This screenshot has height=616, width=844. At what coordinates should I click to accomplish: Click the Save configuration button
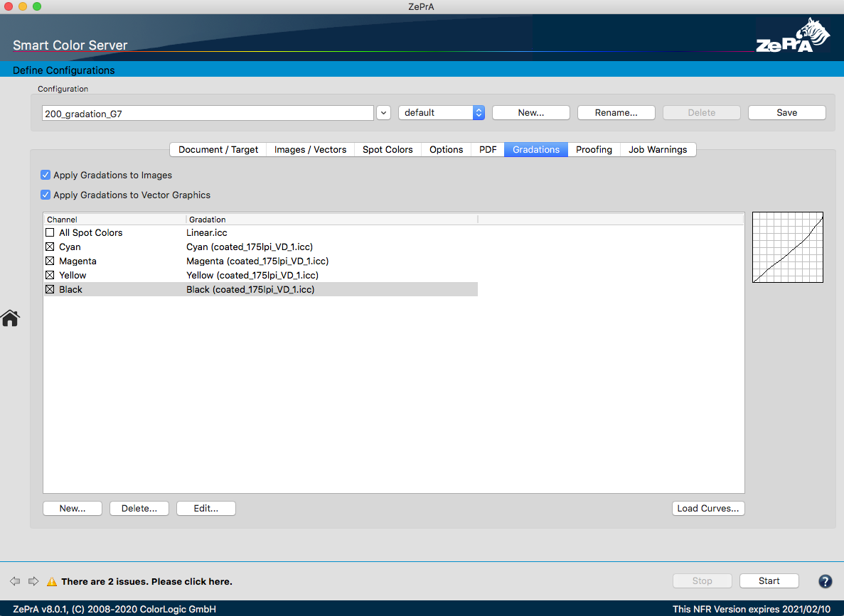[786, 112]
